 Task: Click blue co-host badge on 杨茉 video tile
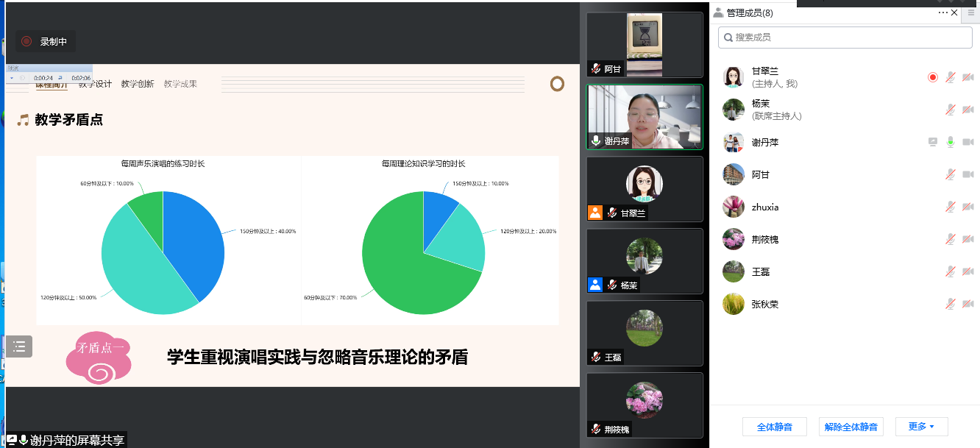595,285
